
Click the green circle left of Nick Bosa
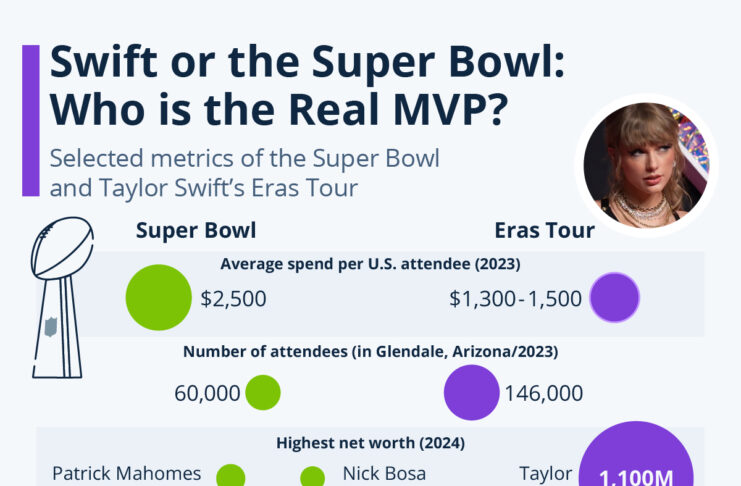coord(313,477)
